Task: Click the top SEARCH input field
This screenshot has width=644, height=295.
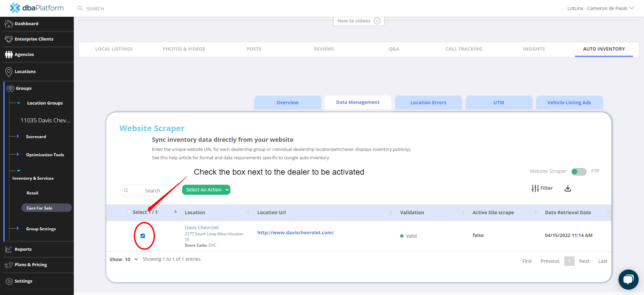Action: pyautogui.click(x=95, y=9)
